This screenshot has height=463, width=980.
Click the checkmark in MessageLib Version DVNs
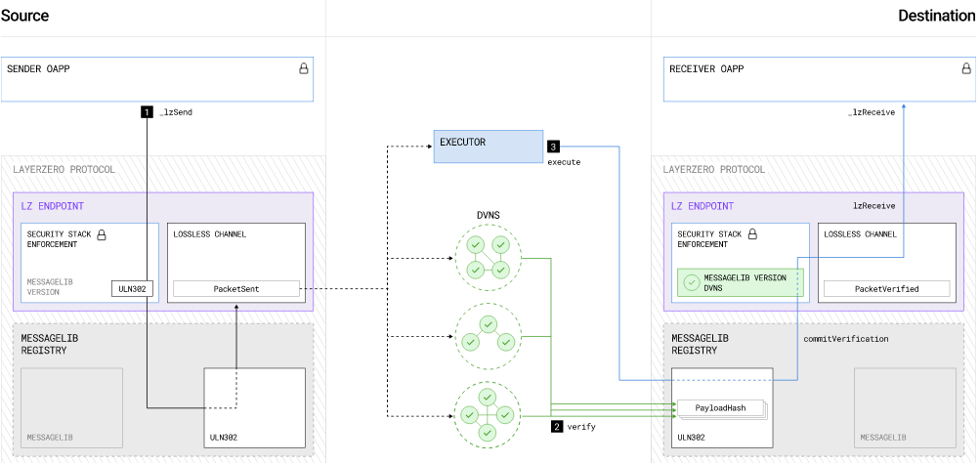692,283
